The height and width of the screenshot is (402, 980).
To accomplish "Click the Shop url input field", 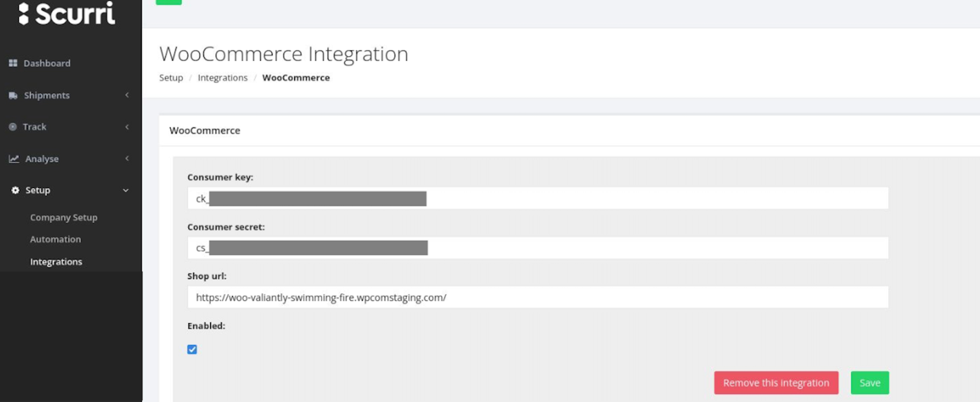I will (x=538, y=297).
